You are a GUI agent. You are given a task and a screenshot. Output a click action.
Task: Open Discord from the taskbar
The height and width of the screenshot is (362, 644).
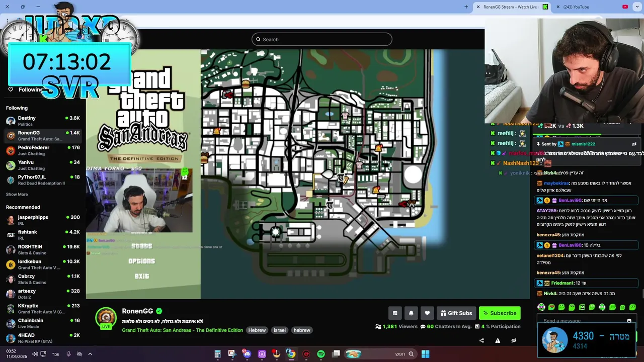click(x=247, y=354)
